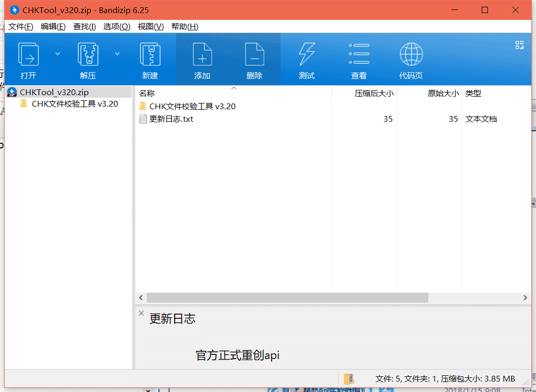The width and height of the screenshot is (536, 392).
Task: Click the horizontal scrollbar left arrow
Action: 141,298
